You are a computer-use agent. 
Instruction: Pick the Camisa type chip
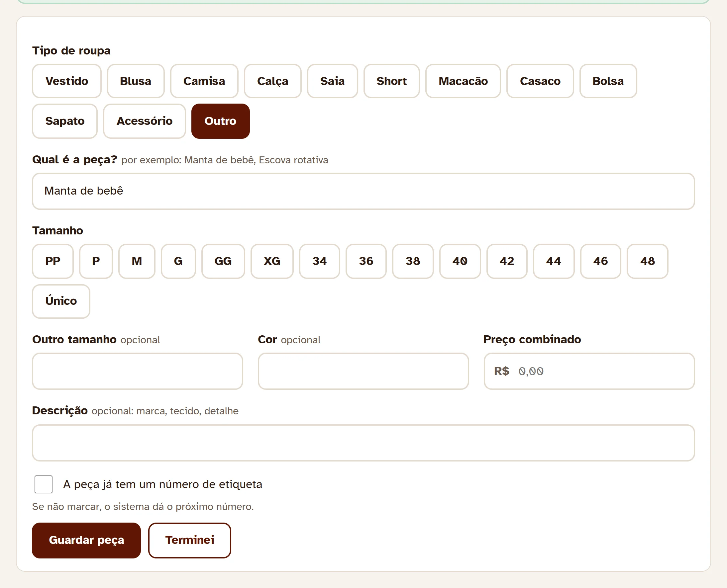click(204, 81)
